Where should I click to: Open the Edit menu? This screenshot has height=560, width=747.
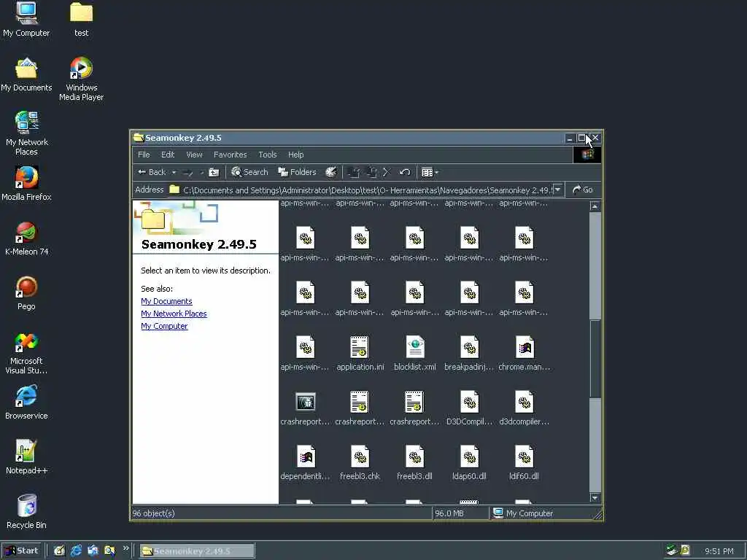pyautogui.click(x=168, y=155)
